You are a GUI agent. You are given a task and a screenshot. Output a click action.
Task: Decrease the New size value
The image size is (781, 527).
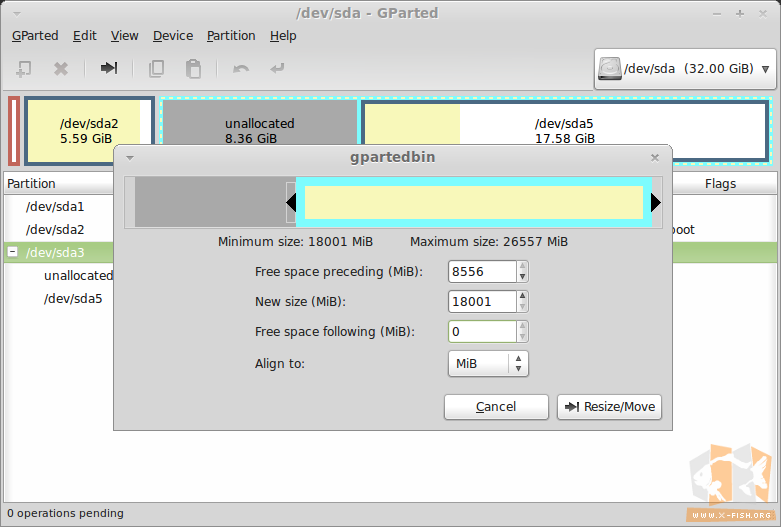522,307
